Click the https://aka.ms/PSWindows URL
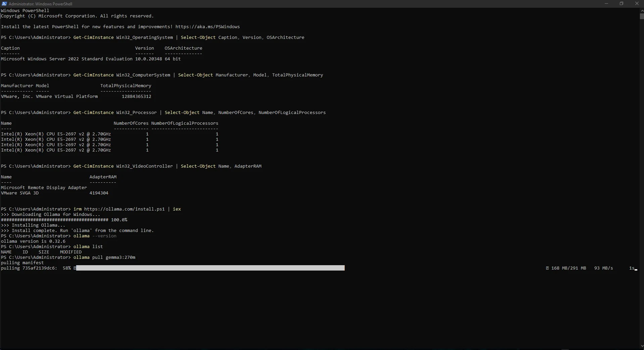Image resolution: width=644 pixels, height=350 pixels. pyautogui.click(x=207, y=27)
